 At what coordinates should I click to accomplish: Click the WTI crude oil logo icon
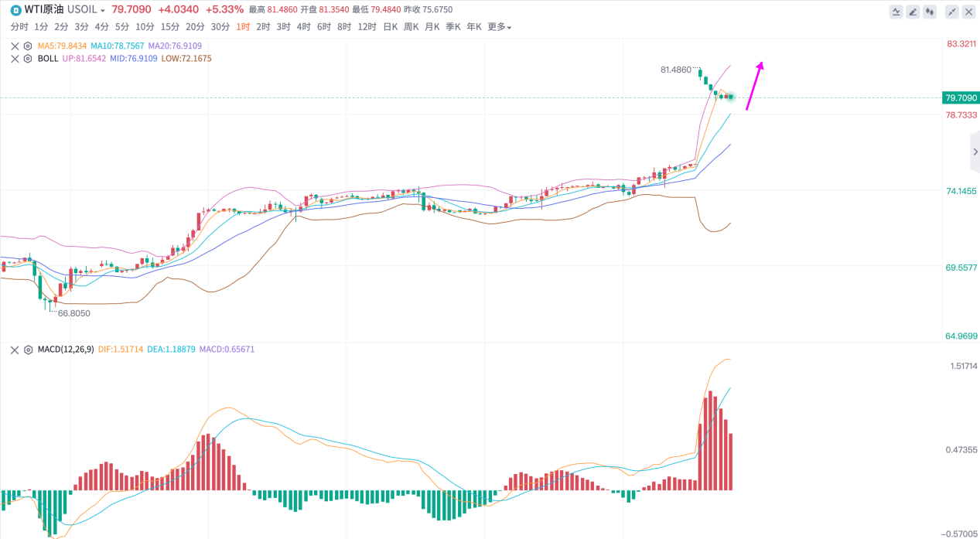pyautogui.click(x=15, y=10)
